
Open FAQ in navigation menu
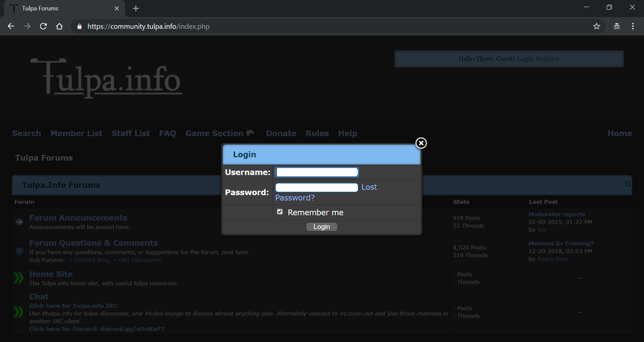[x=167, y=133]
